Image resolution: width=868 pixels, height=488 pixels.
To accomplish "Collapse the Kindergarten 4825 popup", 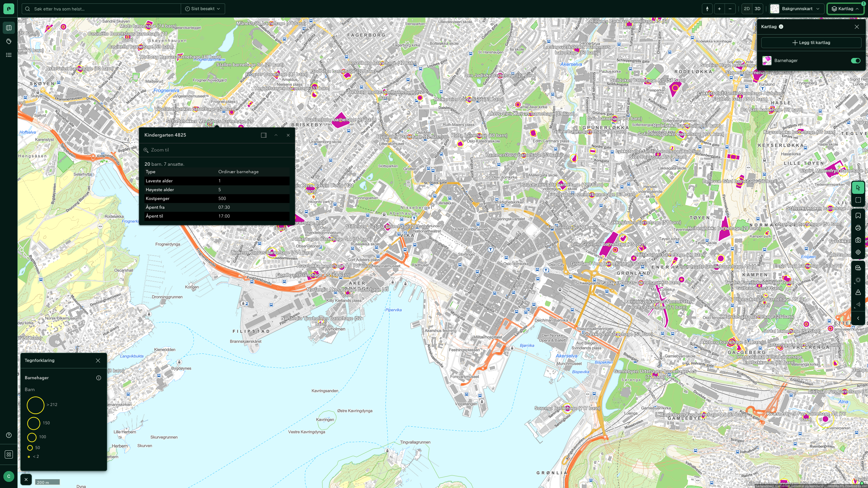I will pyautogui.click(x=276, y=135).
